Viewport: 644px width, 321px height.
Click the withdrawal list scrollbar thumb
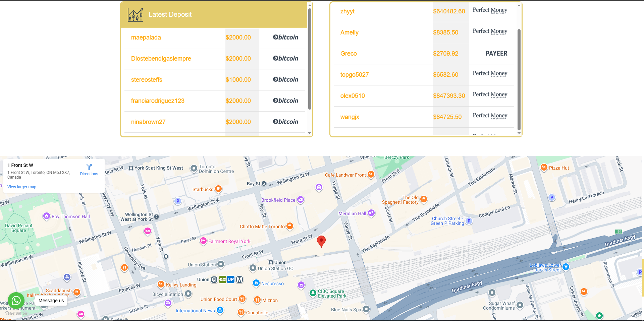519,79
